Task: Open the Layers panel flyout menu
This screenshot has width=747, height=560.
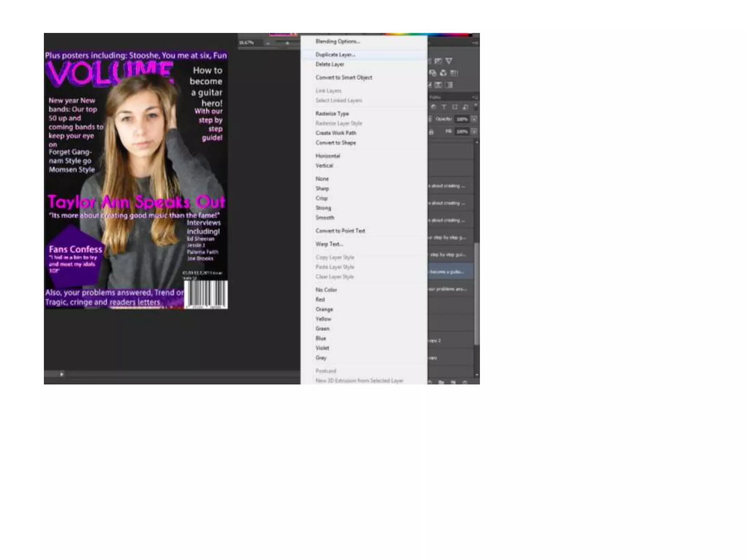Action: click(475, 97)
